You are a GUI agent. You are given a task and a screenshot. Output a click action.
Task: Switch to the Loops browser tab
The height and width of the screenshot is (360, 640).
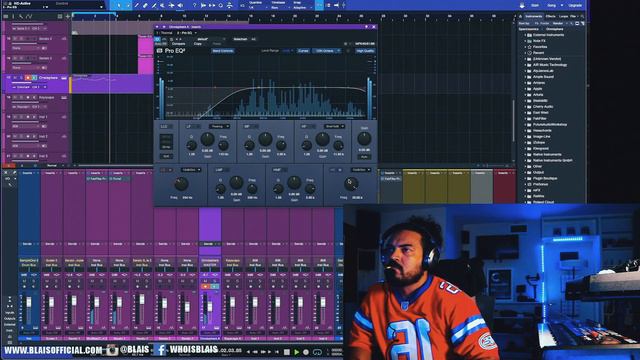(563, 16)
